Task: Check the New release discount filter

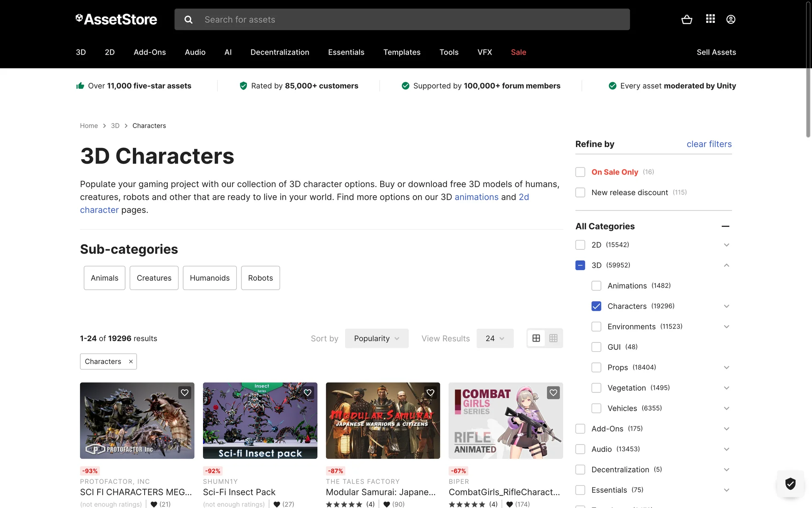Action: (x=580, y=193)
